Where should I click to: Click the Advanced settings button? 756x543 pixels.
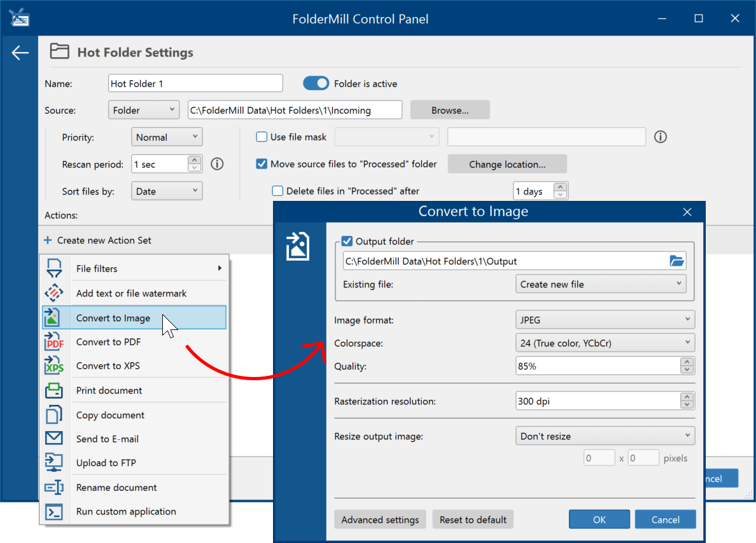pyautogui.click(x=380, y=520)
